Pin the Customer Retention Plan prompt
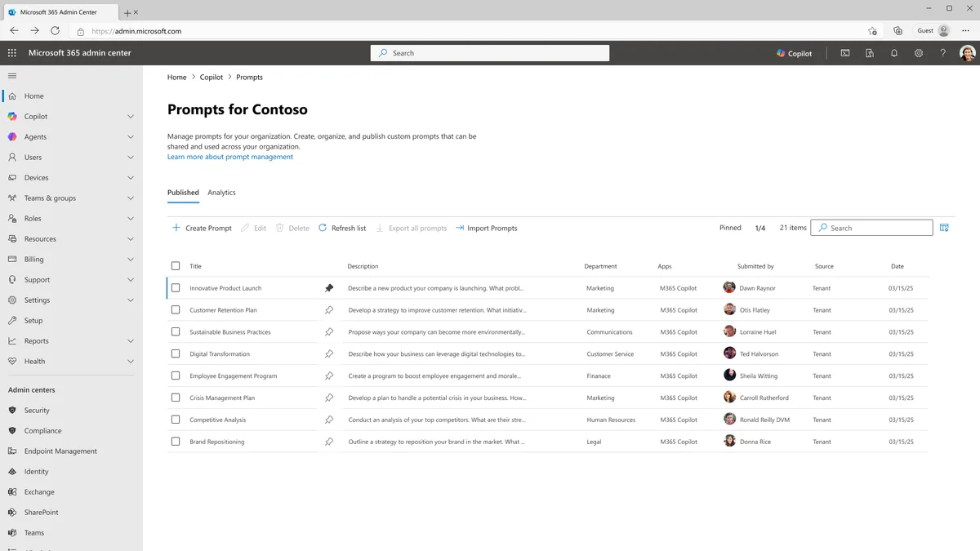 329,310
